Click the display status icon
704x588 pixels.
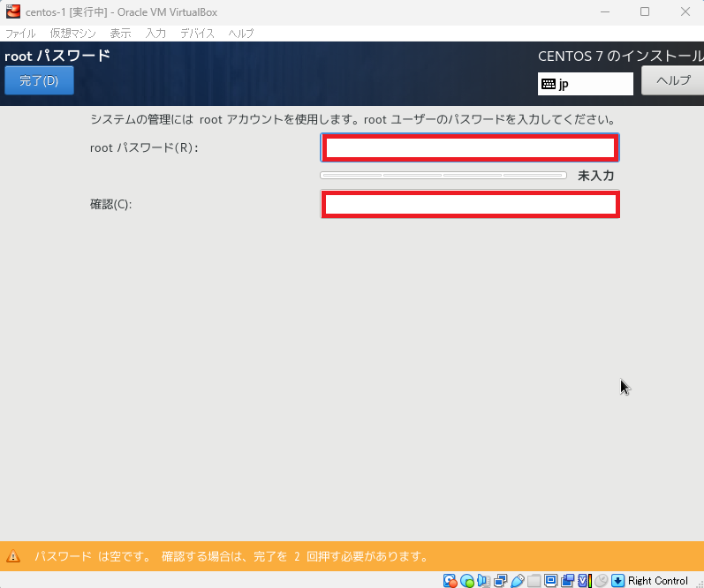550,580
